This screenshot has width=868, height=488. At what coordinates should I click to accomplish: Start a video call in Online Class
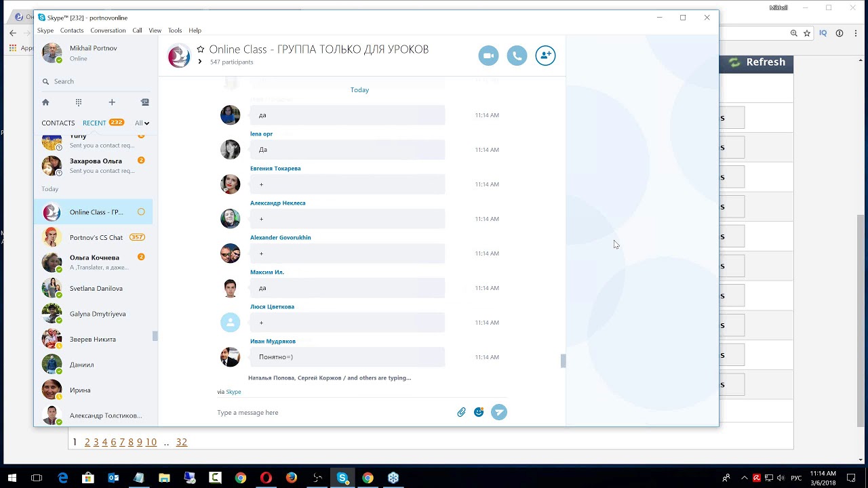[x=488, y=56]
